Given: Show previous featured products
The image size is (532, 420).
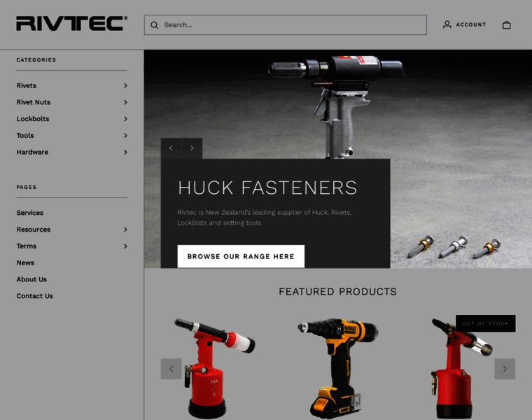Looking at the screenshot, I should 171,369.
